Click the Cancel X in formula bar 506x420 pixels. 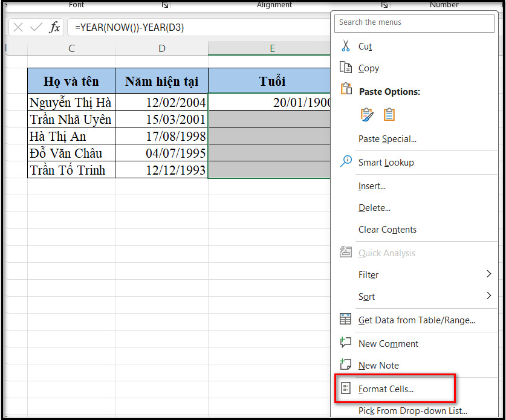coord(18,27)
